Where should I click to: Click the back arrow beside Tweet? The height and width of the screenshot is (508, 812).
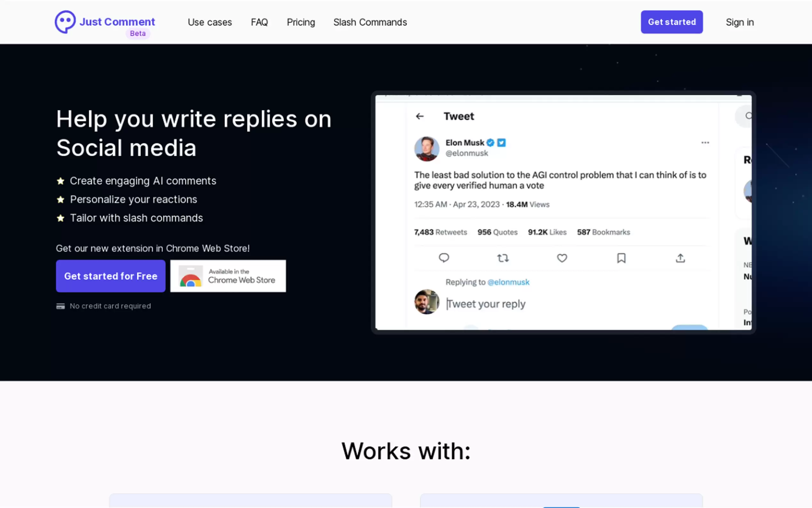coord(420,116)
